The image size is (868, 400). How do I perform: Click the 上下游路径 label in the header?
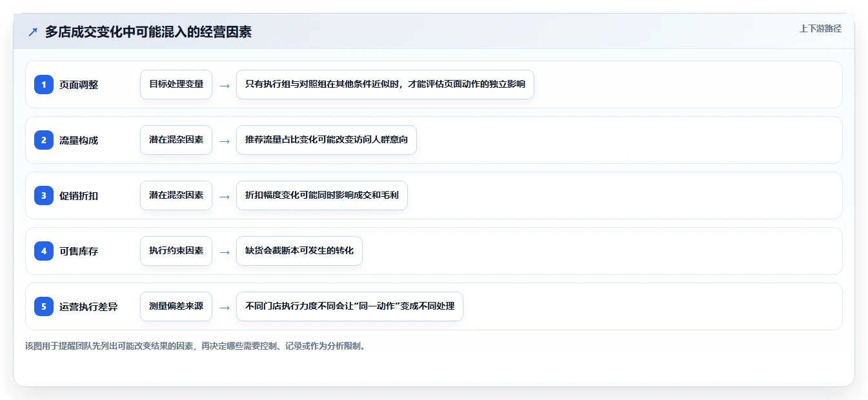pos(820,28)
